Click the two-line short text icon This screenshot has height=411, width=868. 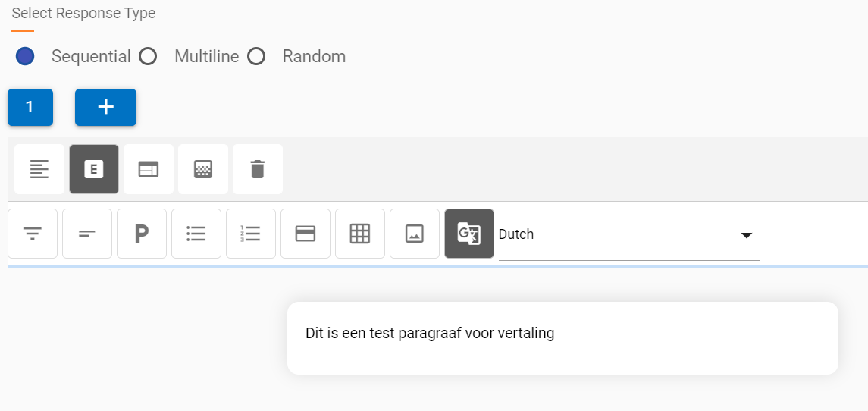coord(87,234)
